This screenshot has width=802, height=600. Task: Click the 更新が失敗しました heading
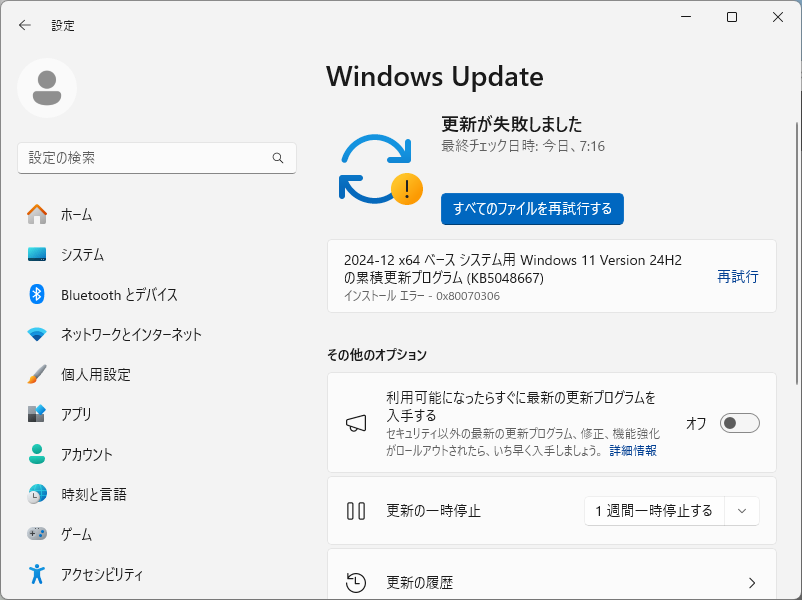511,124
